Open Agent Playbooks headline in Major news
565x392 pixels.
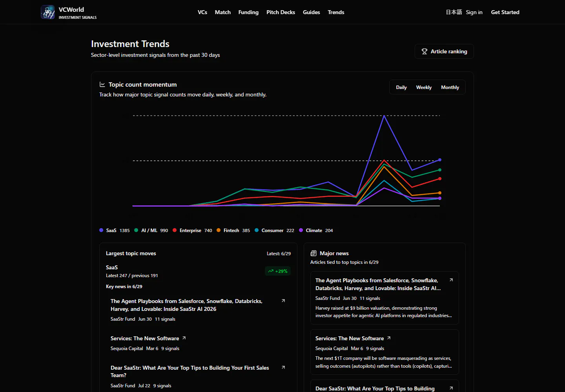[378, 284]
